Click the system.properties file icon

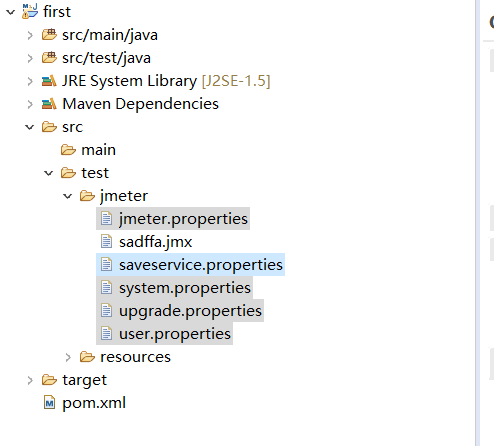pos(106,288)
